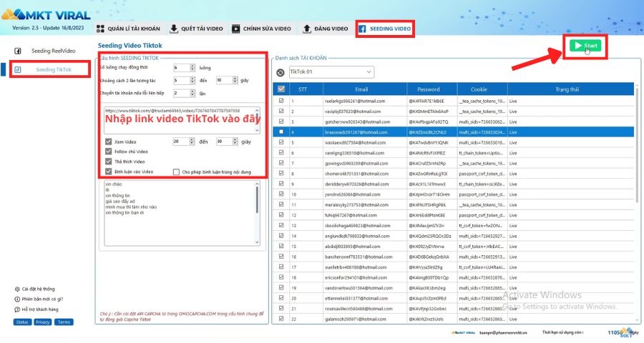The image size is (644, 343).
Task: Click the video link box down scroll arrow
Action: pos(257,131)
